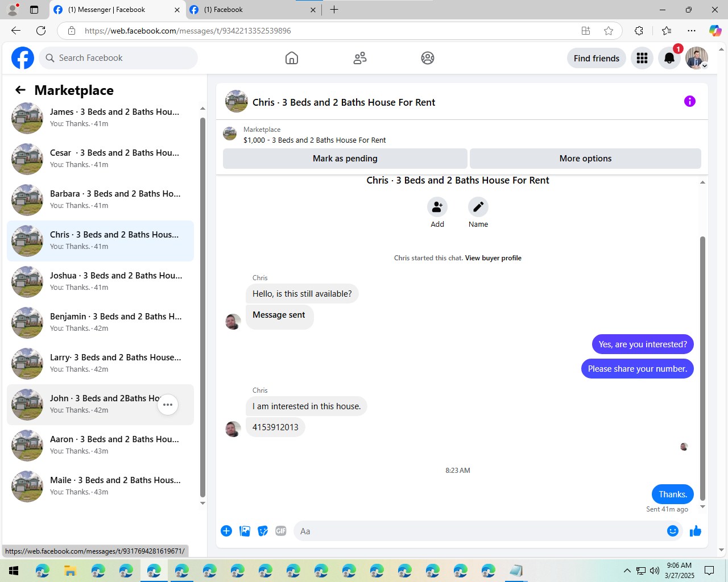The height and width of the screenshot is (582, 728).
Task: Select the Chris conversation in the list
Action: [x=100, y=241]
